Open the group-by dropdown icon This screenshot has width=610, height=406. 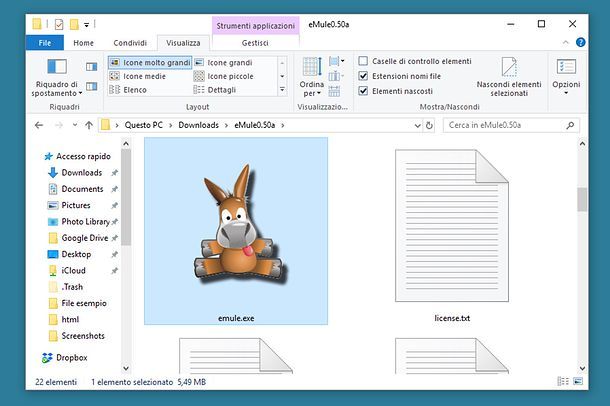pyautogui.click(x=337, y=61)
